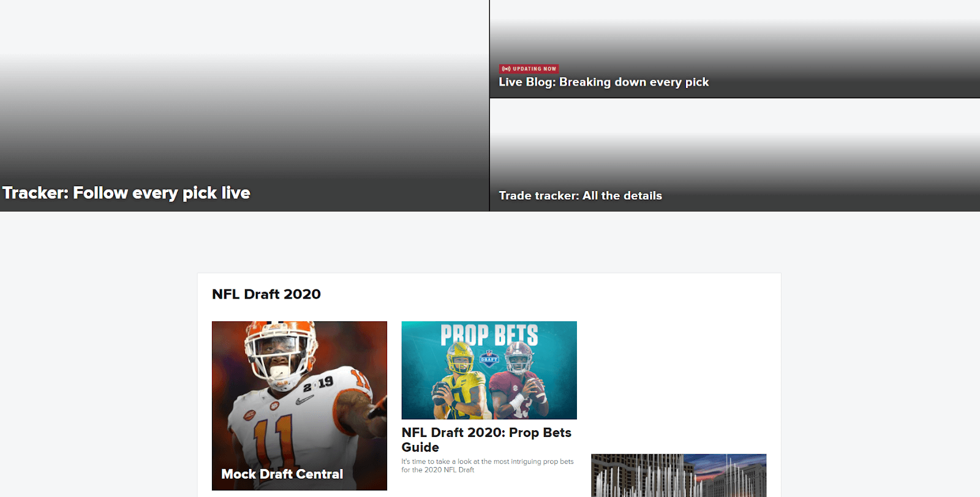Click the gray image area above the Trade tracker headline
The width and height of the screenshot is (980, 497).
[x=735, y=143]
